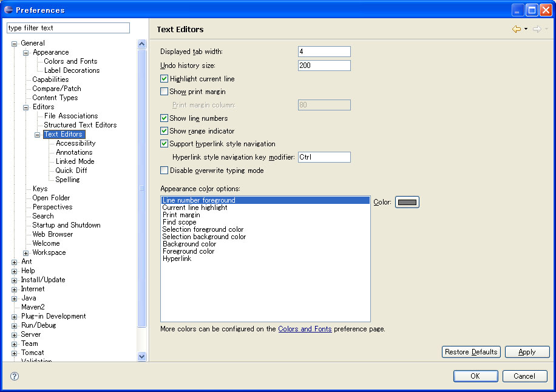556x392 pixels.
Task: Open the Colors and Fonts link
Action: (305, 329)
